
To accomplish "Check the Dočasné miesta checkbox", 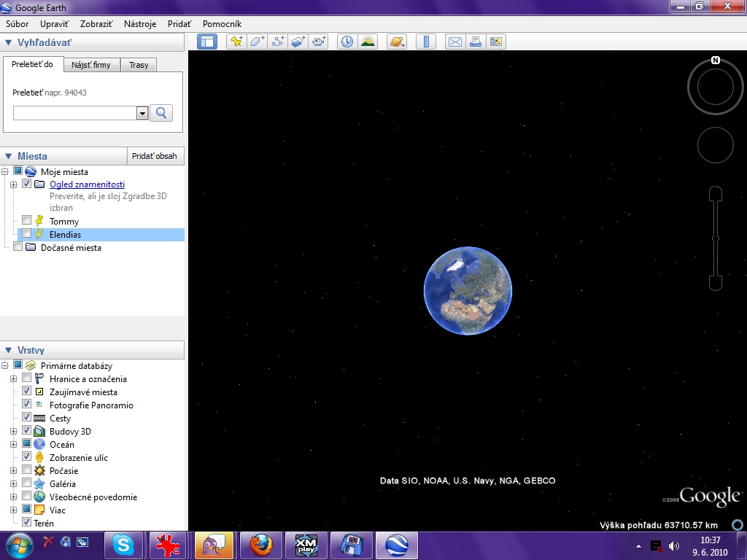I will 18,246.
